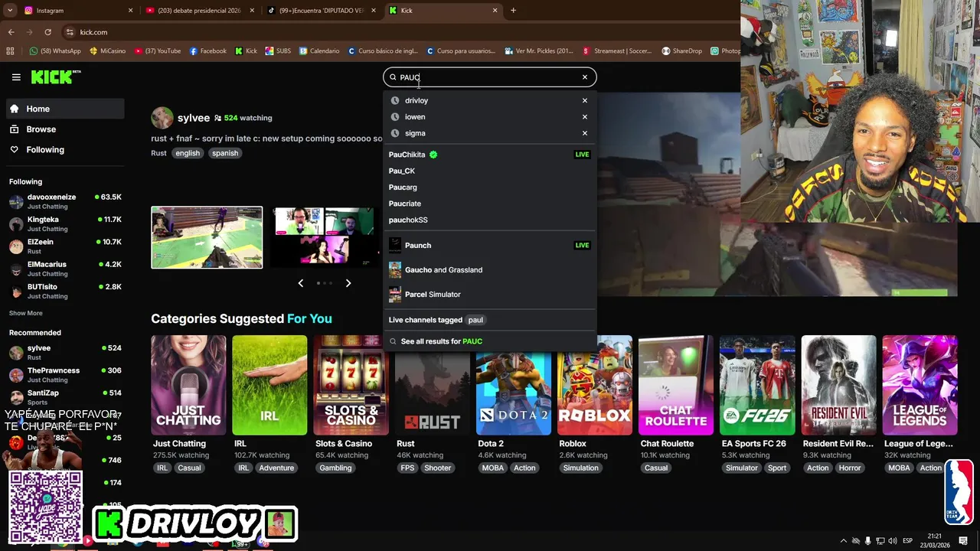This screenshot has width=980, height=551.
Task: Open Gaucho and Grassland category
Action: pyautogui.click(x=489, y=270)
